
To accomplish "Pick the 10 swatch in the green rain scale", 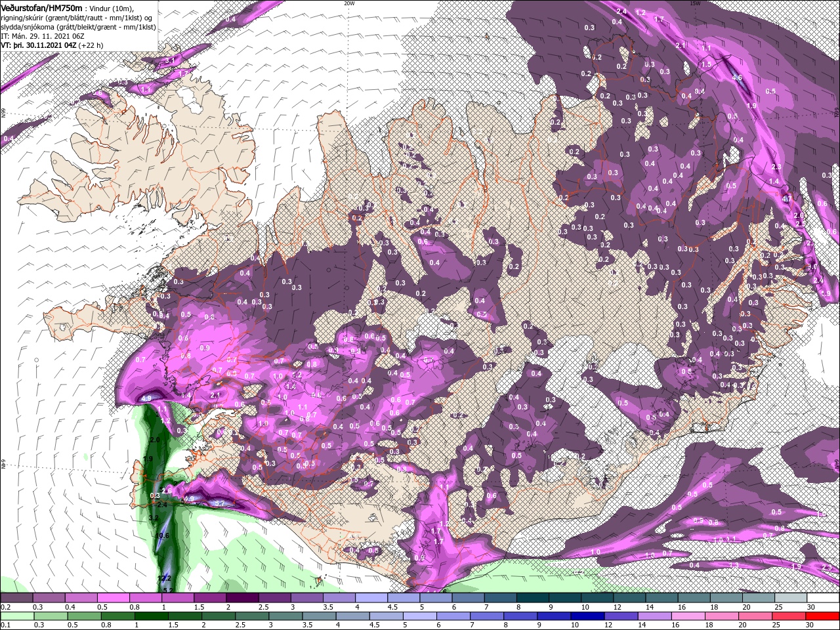I will click(x=587, y=616).
